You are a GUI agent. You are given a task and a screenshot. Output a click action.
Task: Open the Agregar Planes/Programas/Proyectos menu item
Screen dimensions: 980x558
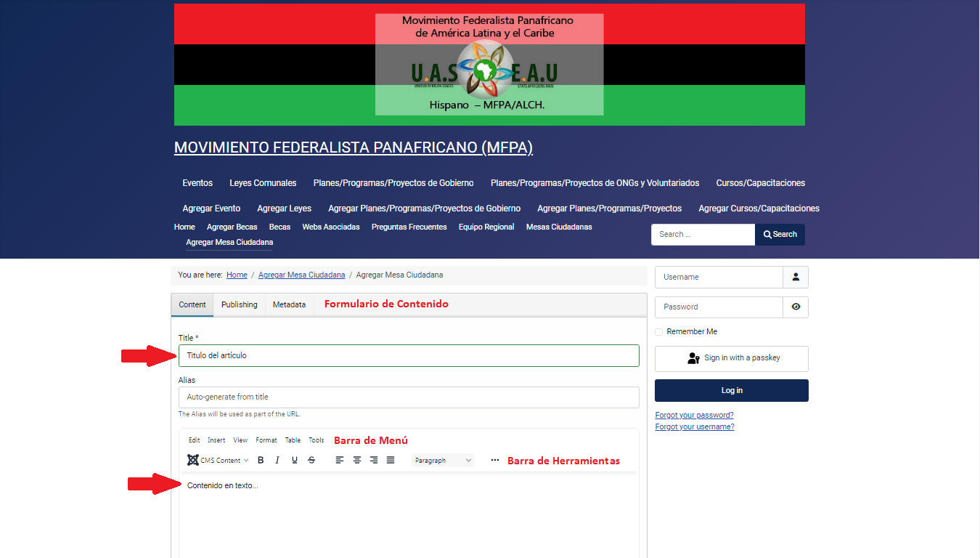[x=610, y=209]
